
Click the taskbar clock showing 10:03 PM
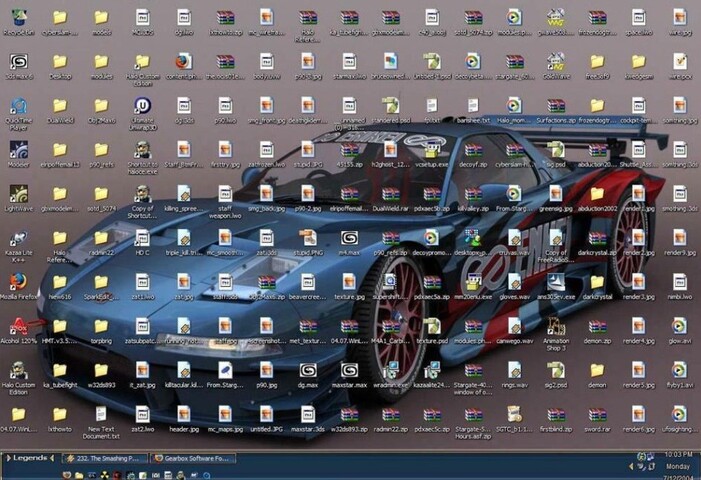[x=678, y=455]
